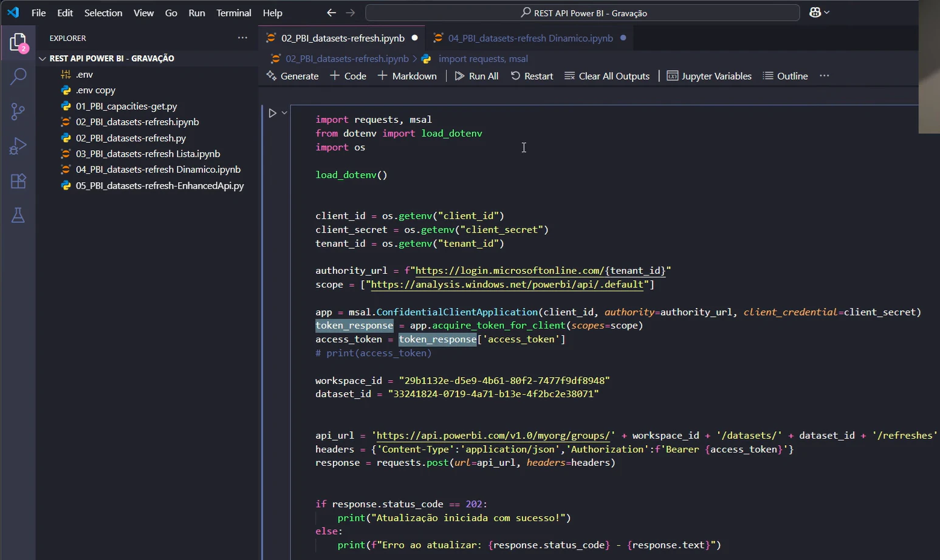Image resolution: width=940 pixels, height=560 pixels.
Task: Open the Help menu
Action: pyautogui.click(x=272, y=13)
